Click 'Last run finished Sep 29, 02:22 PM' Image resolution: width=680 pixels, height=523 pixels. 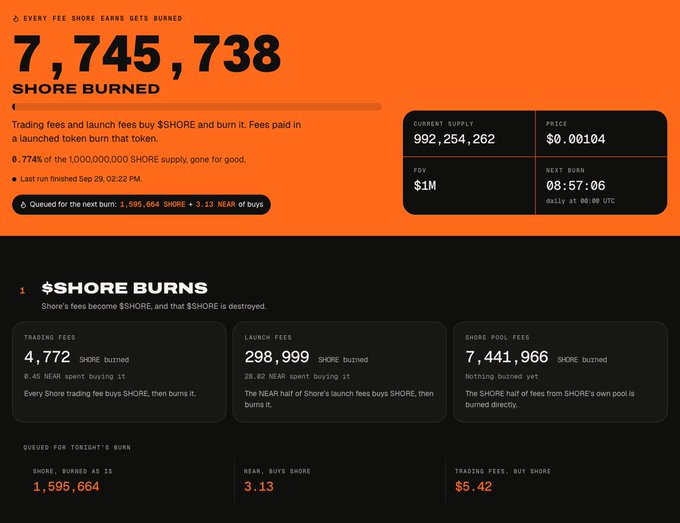tap(81, 179)
